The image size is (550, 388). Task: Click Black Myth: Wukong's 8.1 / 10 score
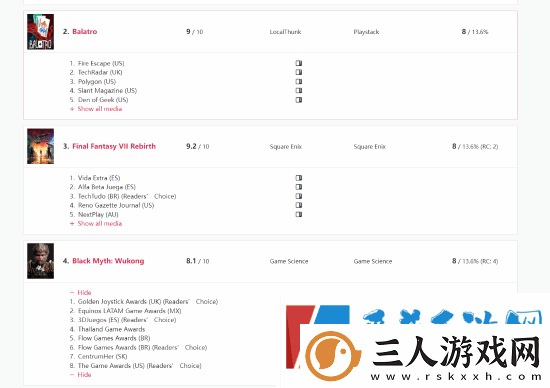[x=197, y=261]
